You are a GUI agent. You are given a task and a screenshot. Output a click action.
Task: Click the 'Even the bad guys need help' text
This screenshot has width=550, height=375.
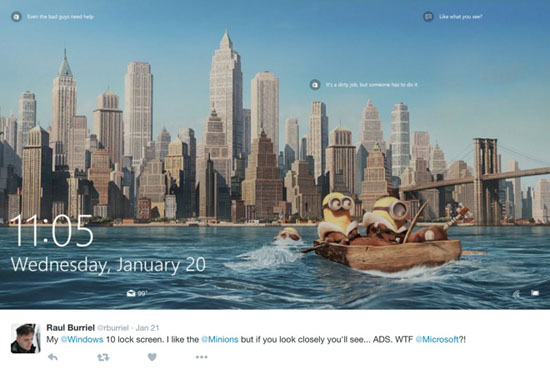pyautogui.click(x=60, y=16)
